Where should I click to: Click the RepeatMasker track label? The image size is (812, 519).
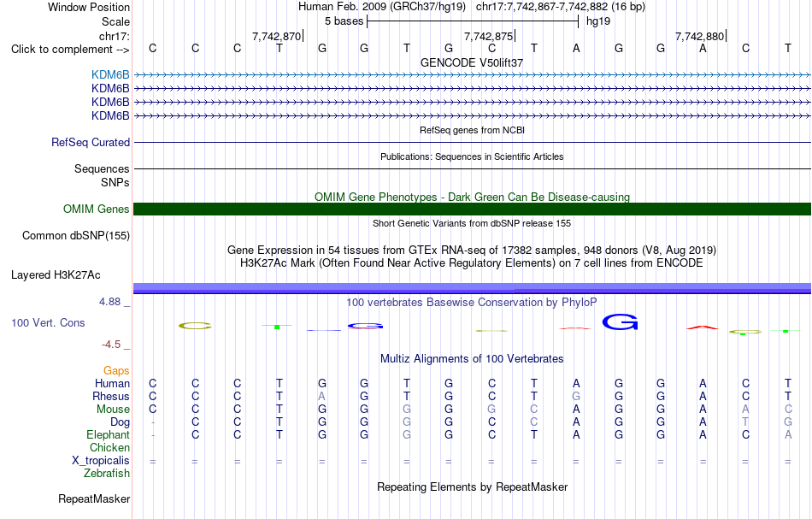point(94,498)
